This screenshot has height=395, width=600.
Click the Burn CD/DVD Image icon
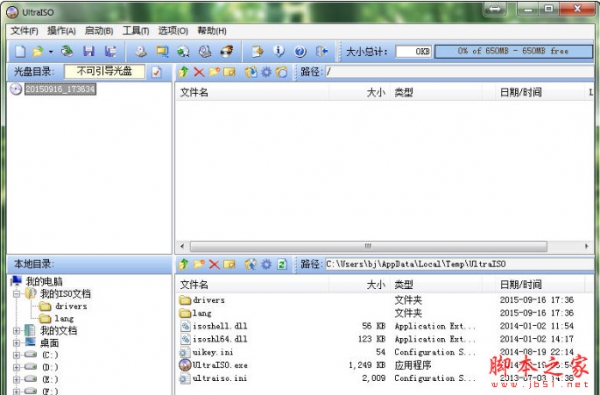coord(227,51)
